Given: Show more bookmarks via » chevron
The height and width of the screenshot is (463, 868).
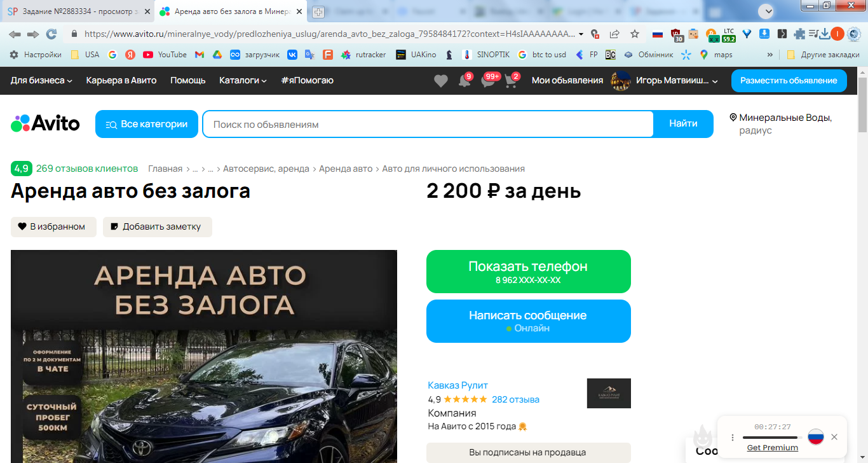Looking at the screenshot, I should click(771, 55).
